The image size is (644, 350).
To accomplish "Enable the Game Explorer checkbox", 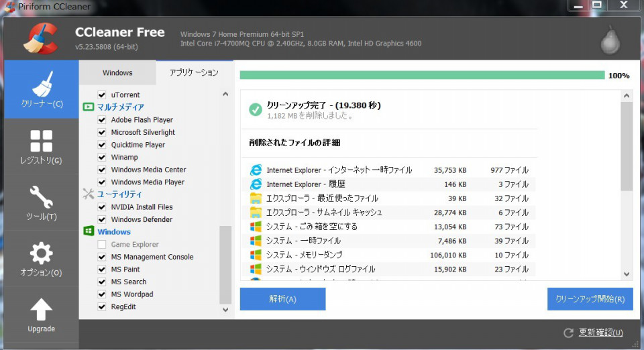I will click(102, 244).
